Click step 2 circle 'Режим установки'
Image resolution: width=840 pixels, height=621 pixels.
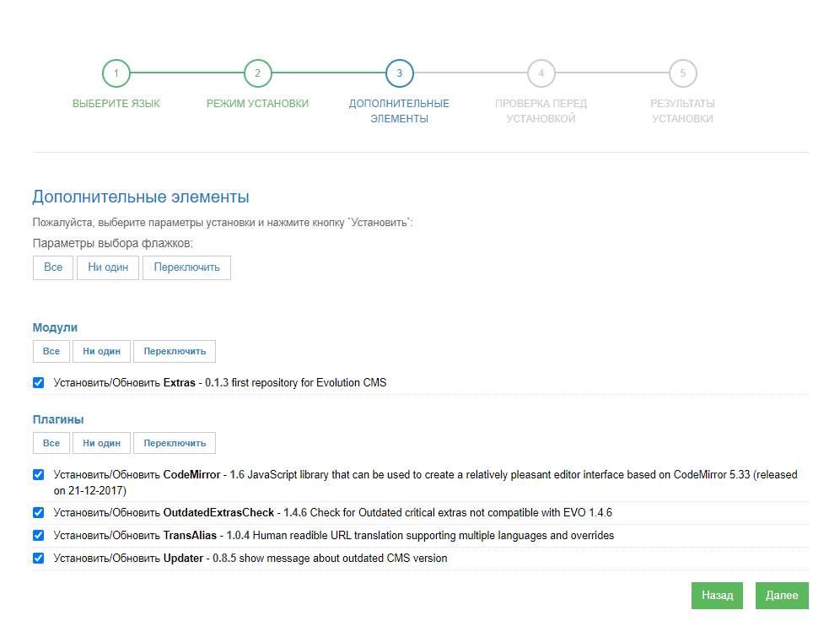click(257, 73)
